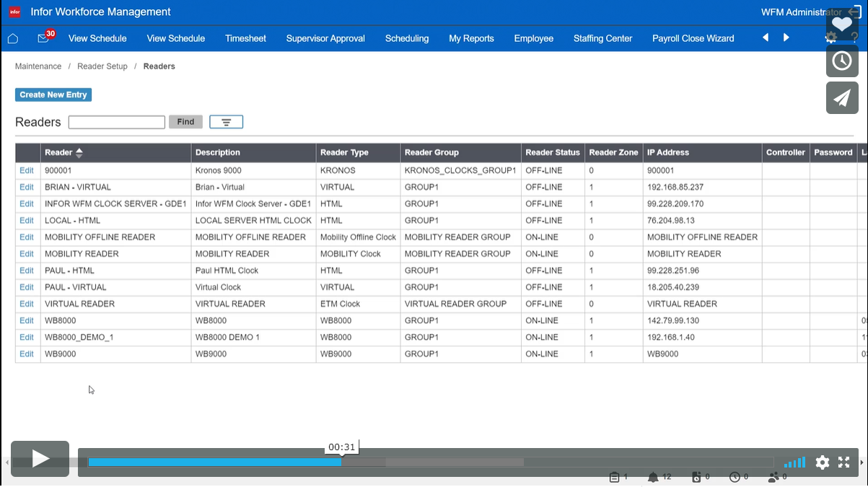
Task: Open the Employee menu
Action: point(534,38)
